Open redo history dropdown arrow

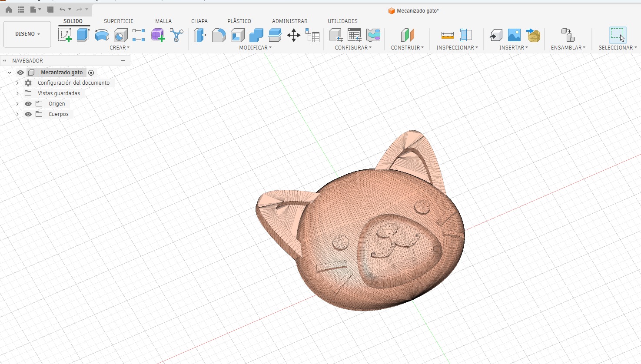[86, 10]
